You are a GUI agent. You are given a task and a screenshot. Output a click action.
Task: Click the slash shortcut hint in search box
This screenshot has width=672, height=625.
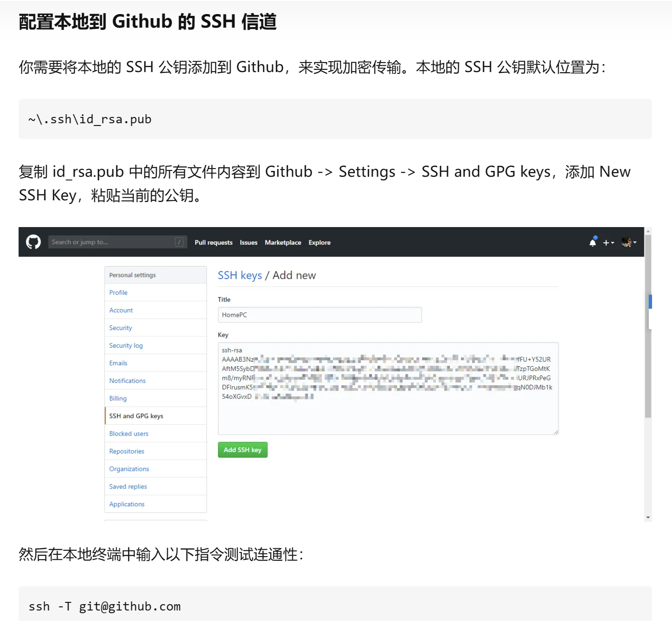click(x=179, y=242)
